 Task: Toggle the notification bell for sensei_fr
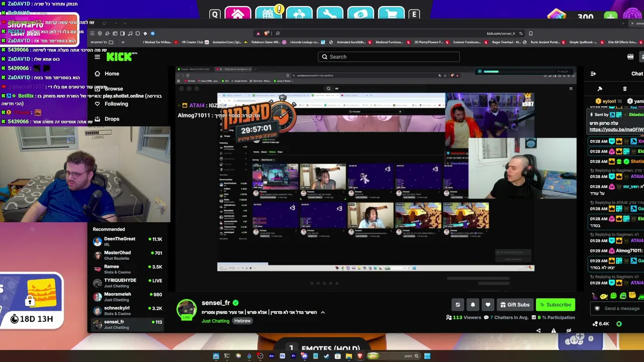coord(472,305)
